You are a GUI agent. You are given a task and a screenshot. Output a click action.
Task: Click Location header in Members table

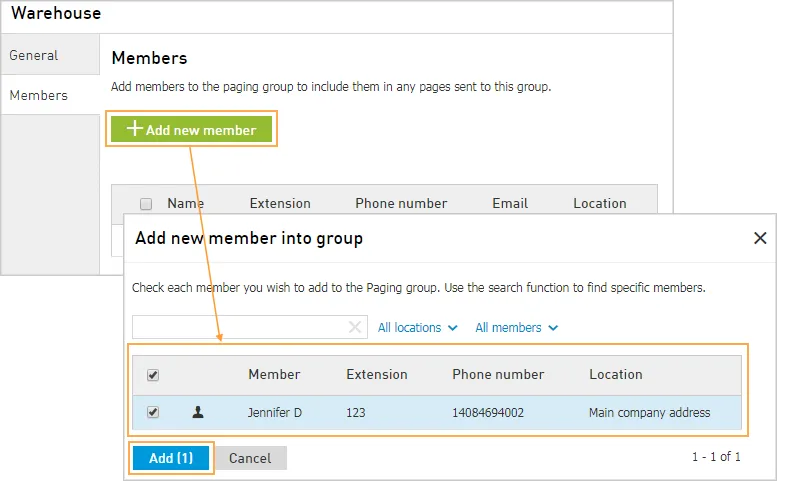coord(600,203)
